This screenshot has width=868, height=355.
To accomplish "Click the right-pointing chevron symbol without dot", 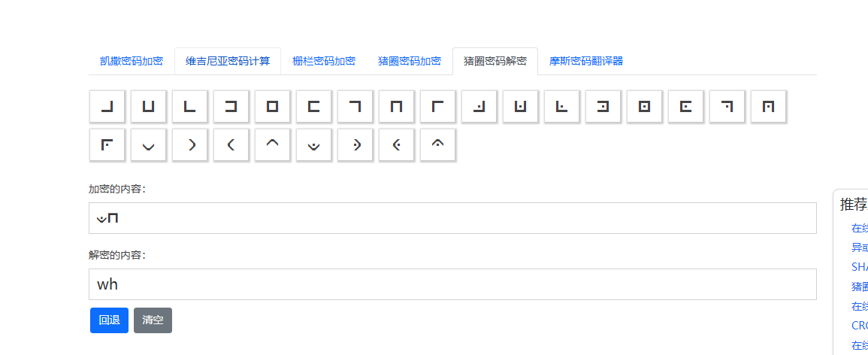I will tap(189, 145).
